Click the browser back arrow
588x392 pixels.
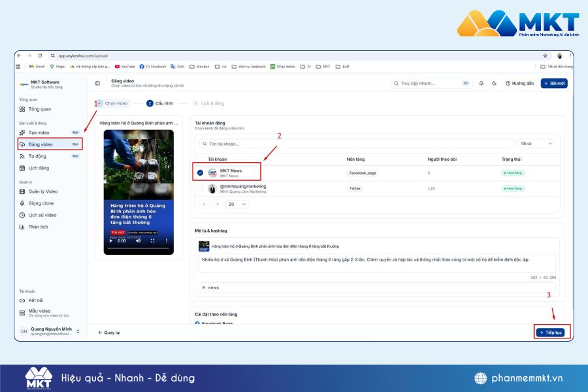click(x=19, y=56)
